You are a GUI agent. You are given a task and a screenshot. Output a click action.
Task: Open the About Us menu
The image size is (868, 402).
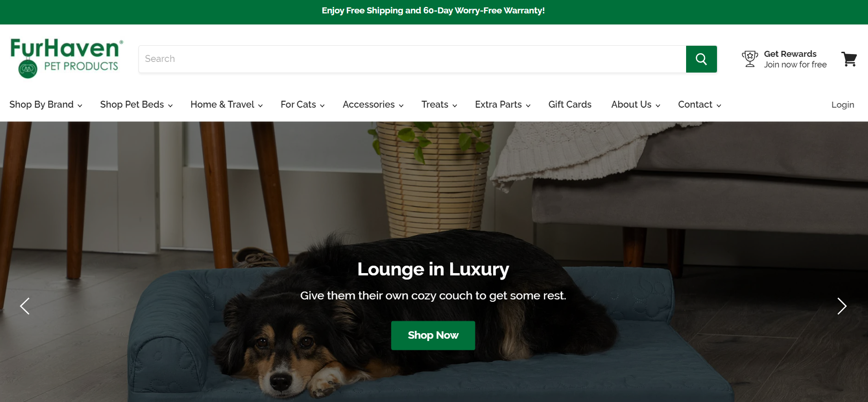(x=636, y=104)
